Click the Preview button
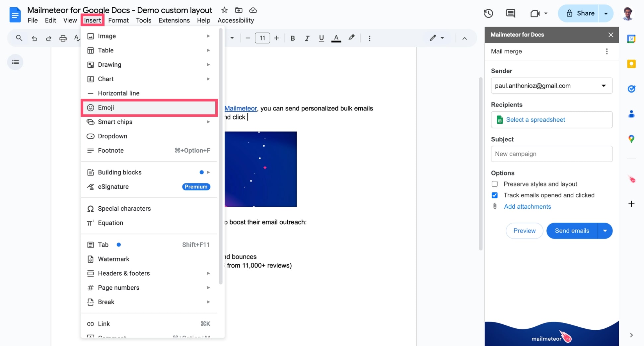644x346 pixels. [x=524, y=231]
